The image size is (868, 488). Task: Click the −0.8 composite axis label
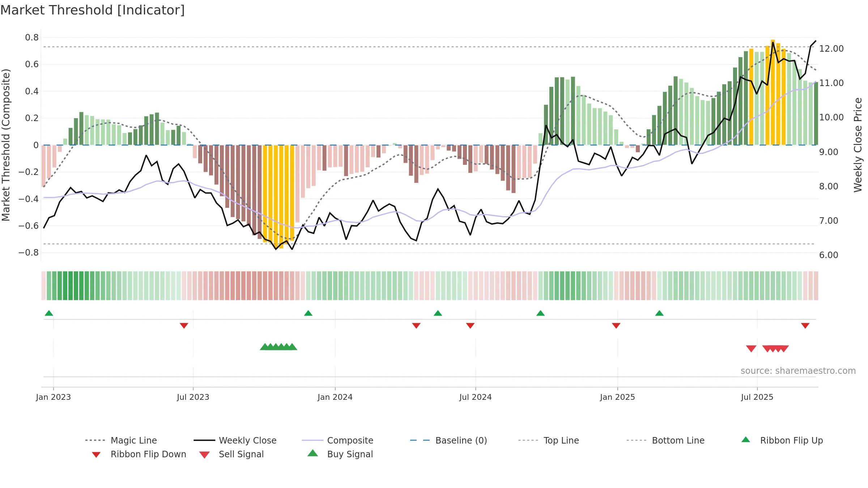click(x=29, y=252)
